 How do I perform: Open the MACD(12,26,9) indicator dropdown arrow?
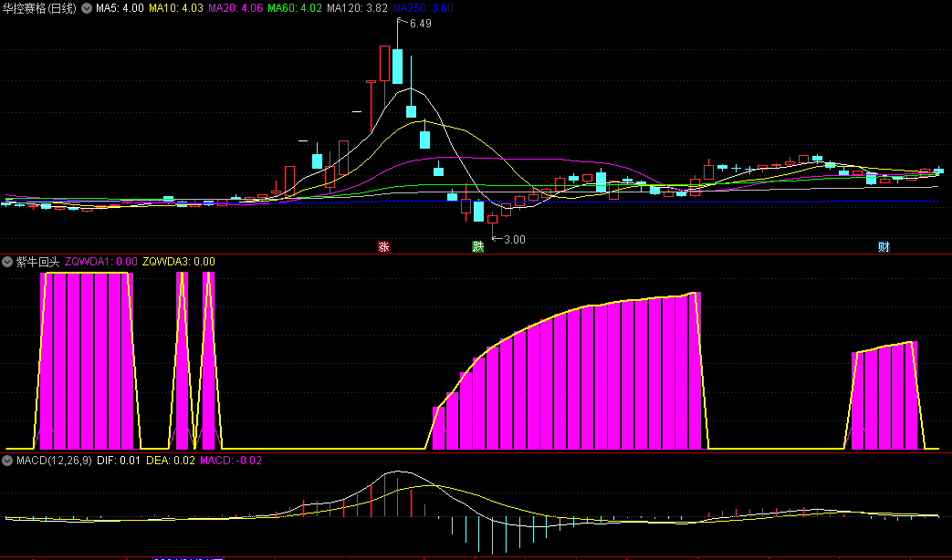[x=7, y=461]
